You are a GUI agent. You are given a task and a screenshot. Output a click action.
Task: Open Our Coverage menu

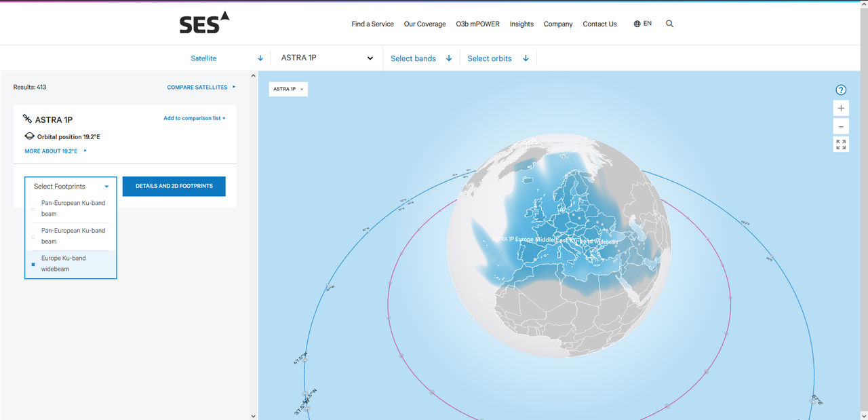(425, 24)
